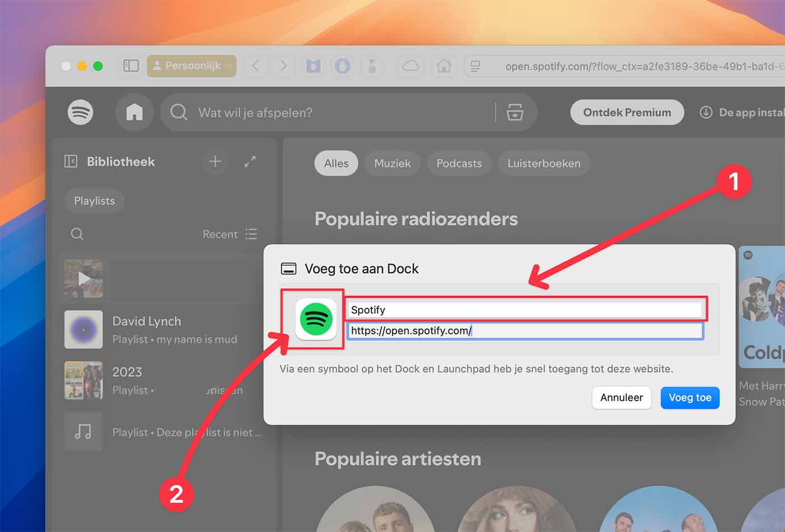
Task: Click the shield extension icon in toolbar
Action: click(x=343, y=66)
